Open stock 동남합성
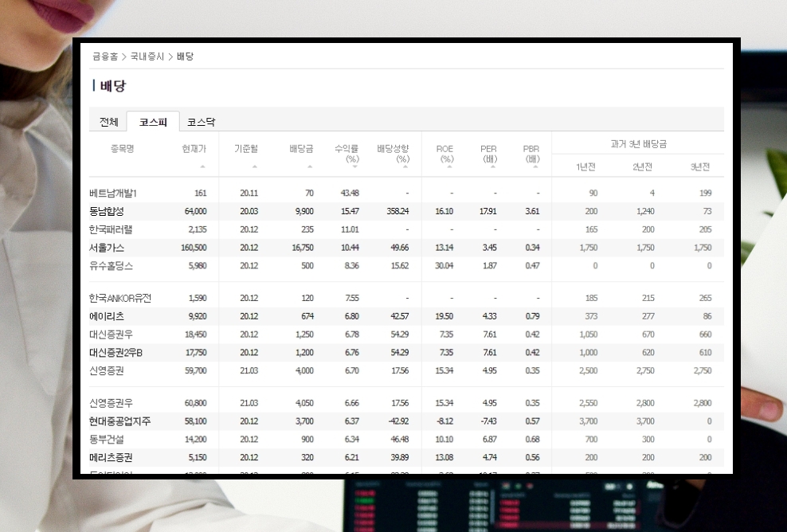Screen dimensions: 787x532 pos(107,211)
